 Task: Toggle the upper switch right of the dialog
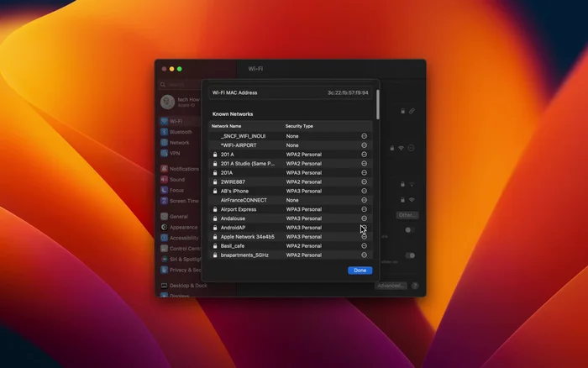click(x=410, y=230)
